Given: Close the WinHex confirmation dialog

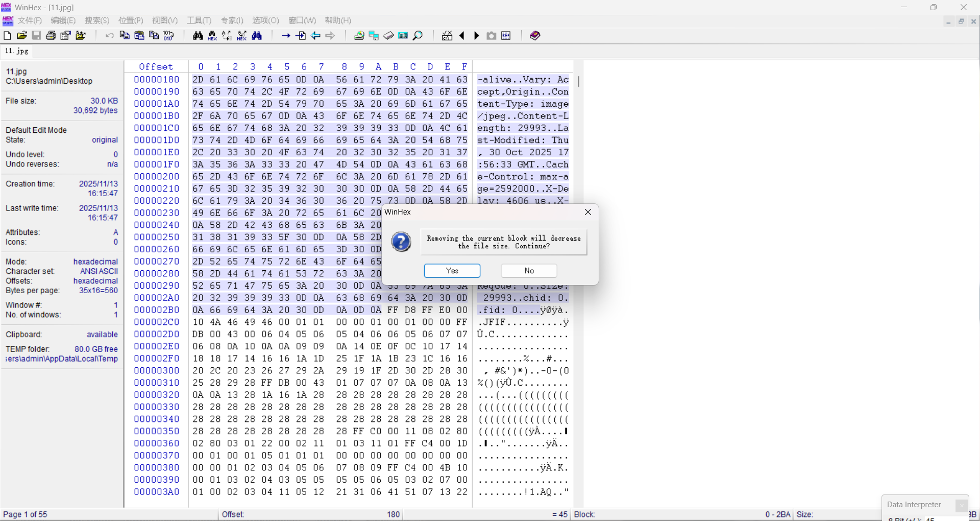Looking at the screenshot, I should pos(588,212).
